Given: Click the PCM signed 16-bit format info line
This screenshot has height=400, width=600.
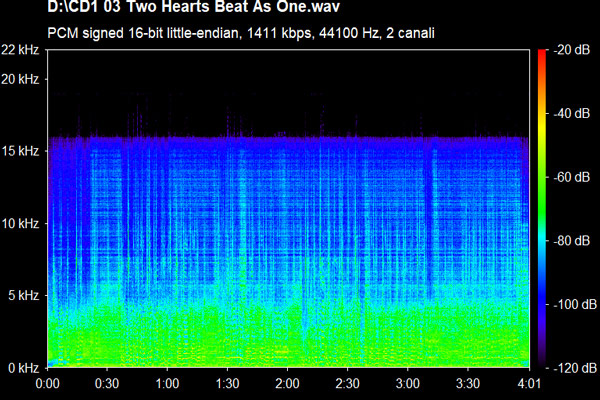Looking at the screenshot, I should (x=241, y=33).
